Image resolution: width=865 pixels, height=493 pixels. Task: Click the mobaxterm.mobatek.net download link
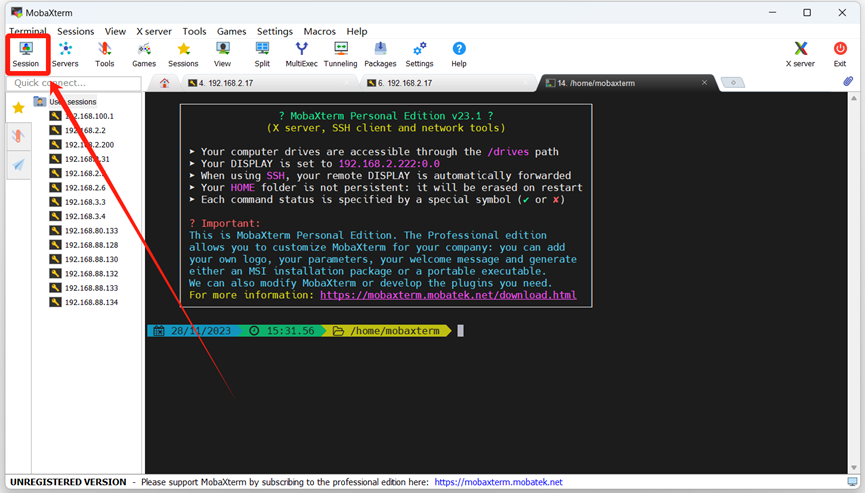448,295
